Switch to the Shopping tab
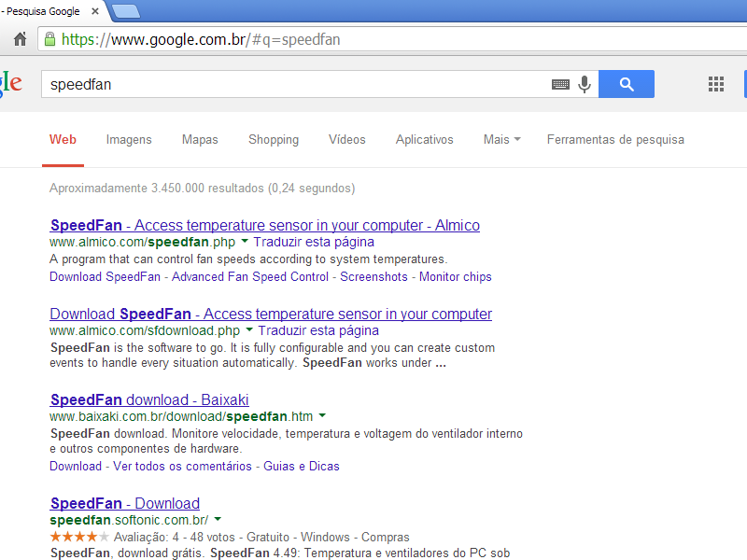This screenshot has height=560, width=747. tap(274, 139)
